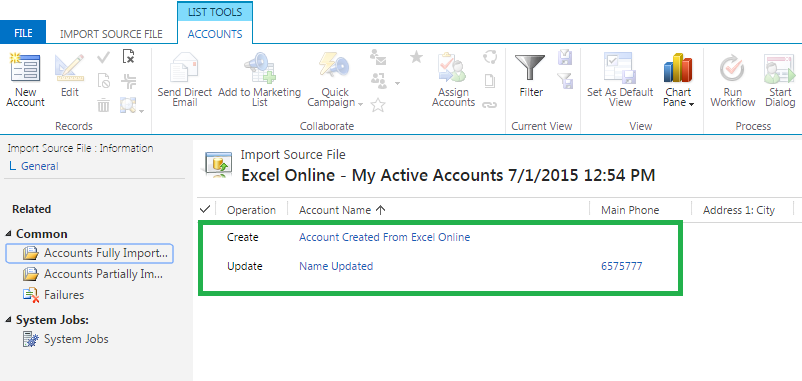Open Failures in the Related list
The width and height of the screenshot is (802, 381).
[53, 295]
